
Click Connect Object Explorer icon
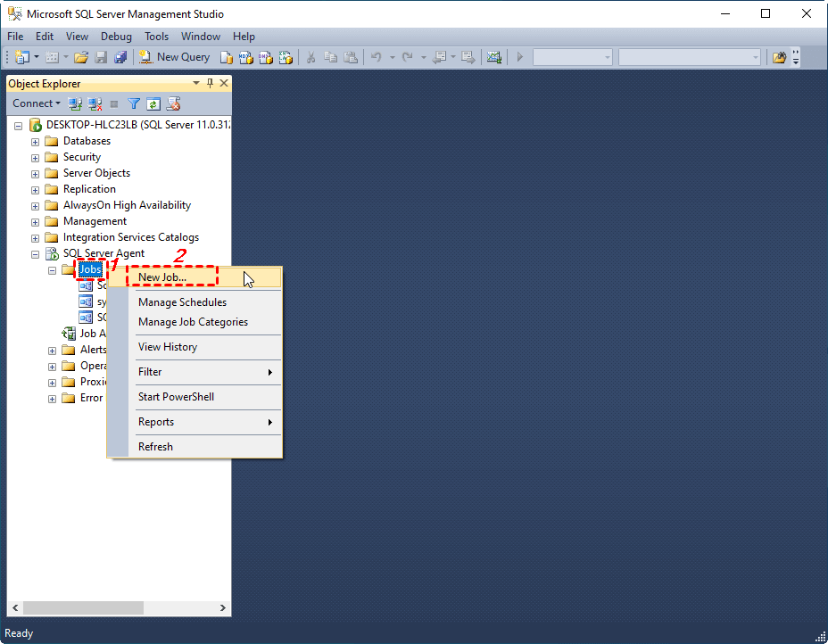coord(75,104)
